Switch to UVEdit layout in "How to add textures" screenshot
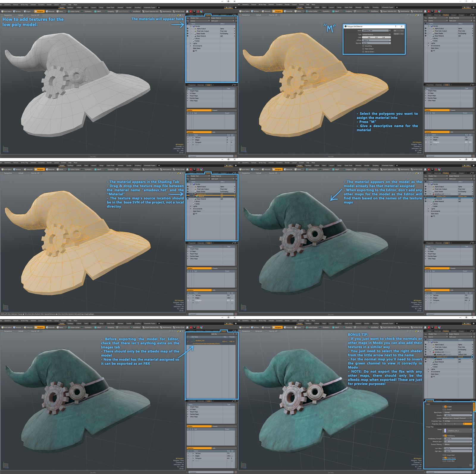476x474 pixels. [79, 7]
